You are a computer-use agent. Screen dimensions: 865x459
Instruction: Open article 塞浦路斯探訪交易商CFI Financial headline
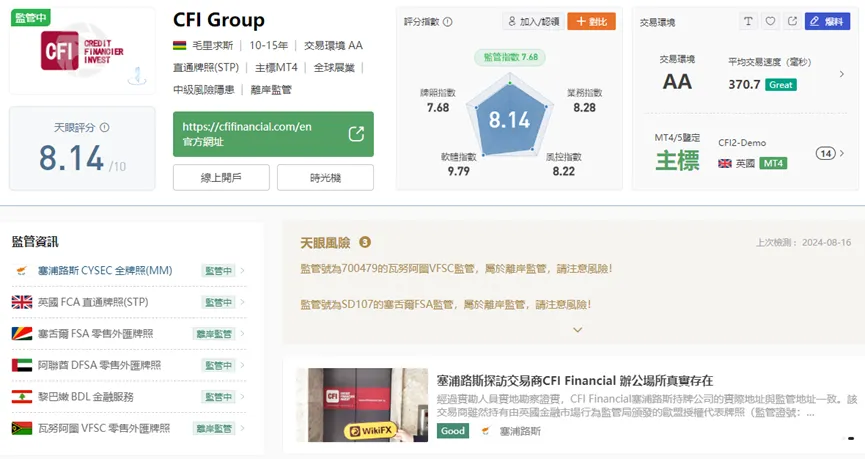[x=575, y=381]
